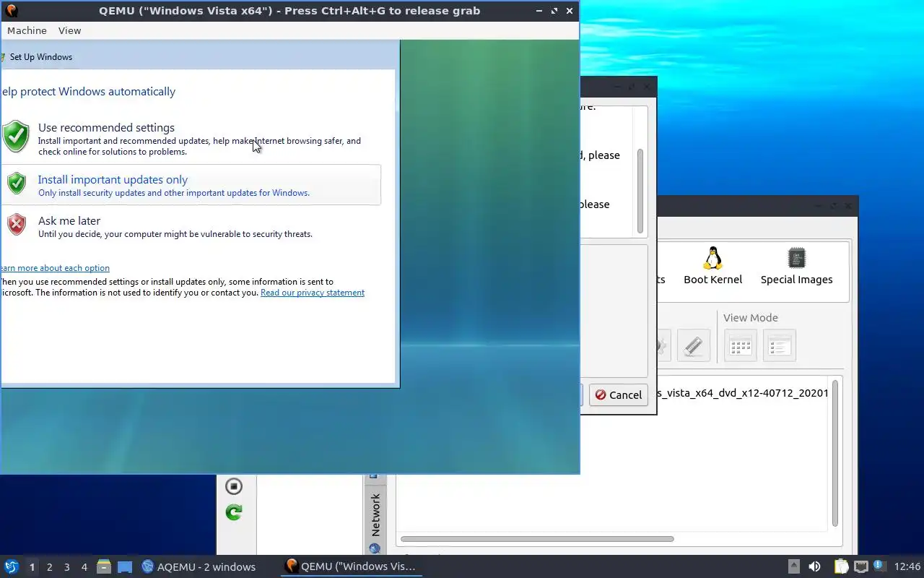Click the 12:46 clock
The width and height of the screenshot is (924, 578).
pos(907,566)
